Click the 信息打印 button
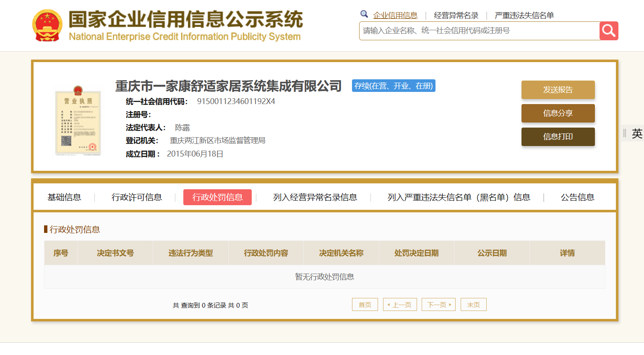Image resolution: width=644 pixels, height=355 pixels. (558, 137)
